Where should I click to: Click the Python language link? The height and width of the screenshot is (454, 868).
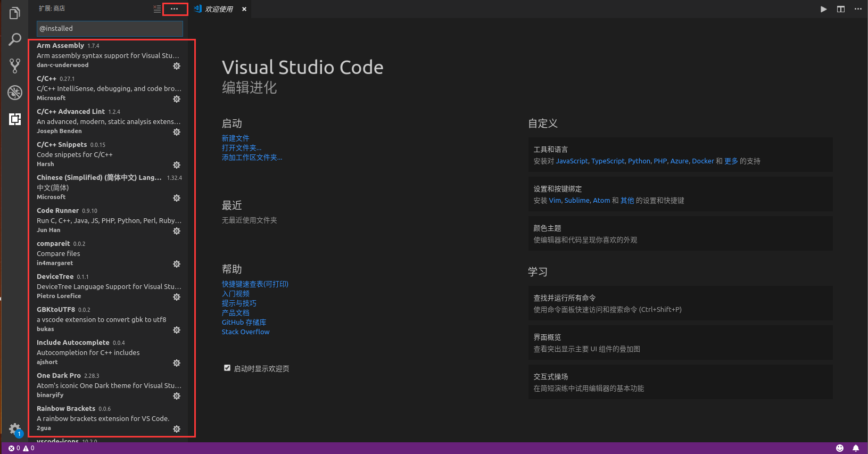click(x=639, y=161)
